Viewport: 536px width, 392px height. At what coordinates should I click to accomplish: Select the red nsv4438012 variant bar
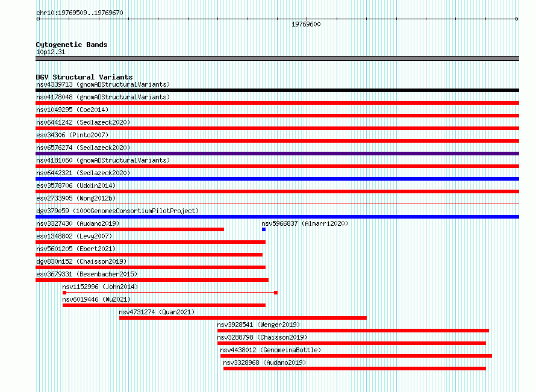pos(356,356)
